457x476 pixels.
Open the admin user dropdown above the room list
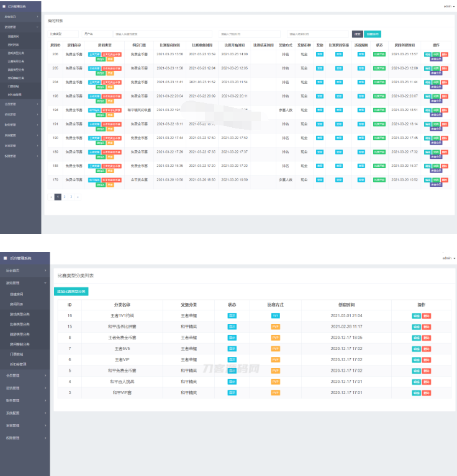448,6
